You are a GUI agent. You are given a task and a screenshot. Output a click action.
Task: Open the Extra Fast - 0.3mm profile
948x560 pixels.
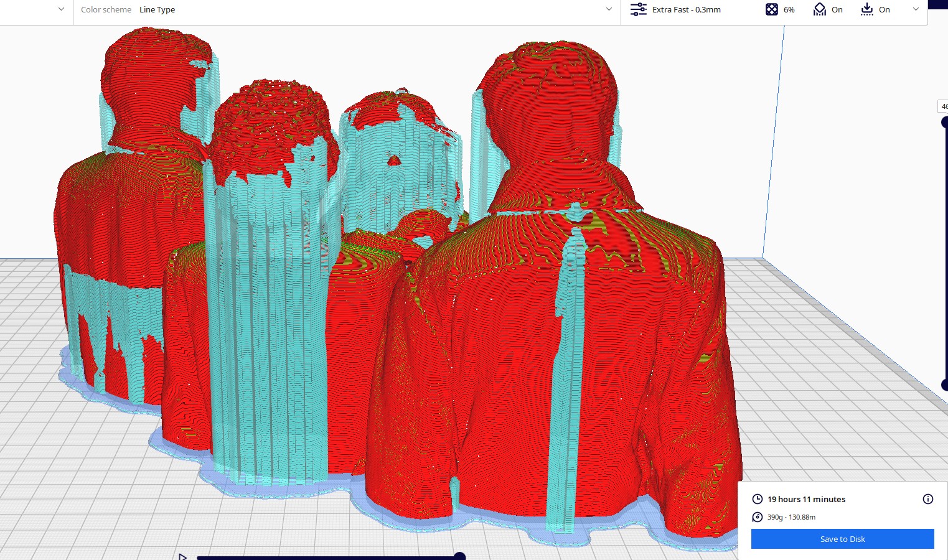(x=686, y=9)
